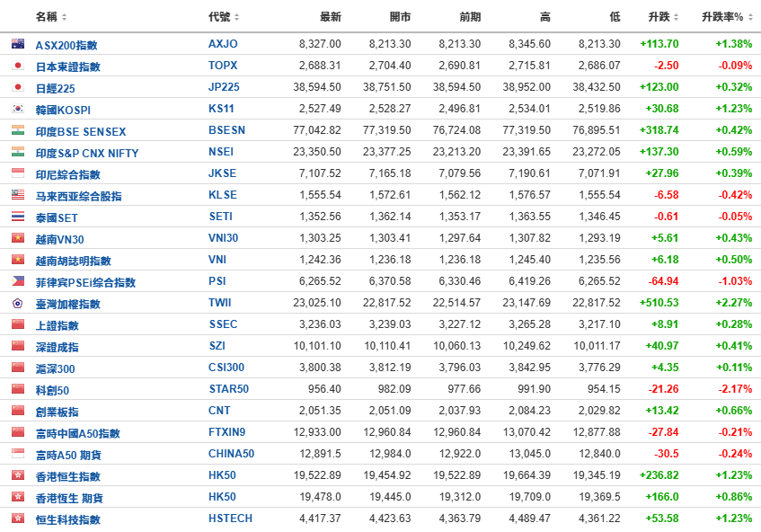761x532 pixels.
Task: Sort the table by 升跌 column
Action: point(663,17)
